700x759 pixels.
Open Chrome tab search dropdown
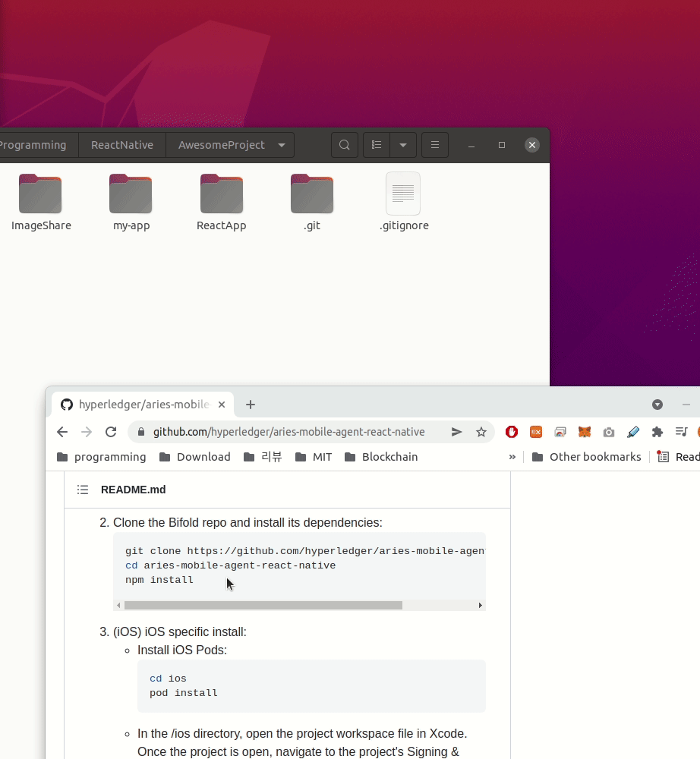[657, 405]
